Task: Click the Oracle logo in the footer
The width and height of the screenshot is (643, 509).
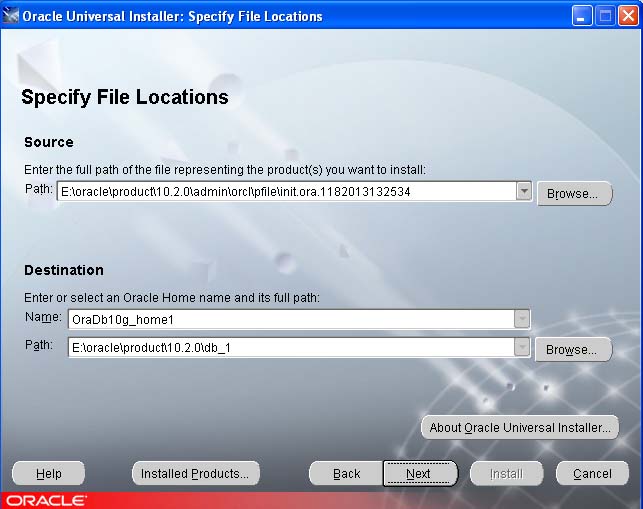Action: (45, 500)
